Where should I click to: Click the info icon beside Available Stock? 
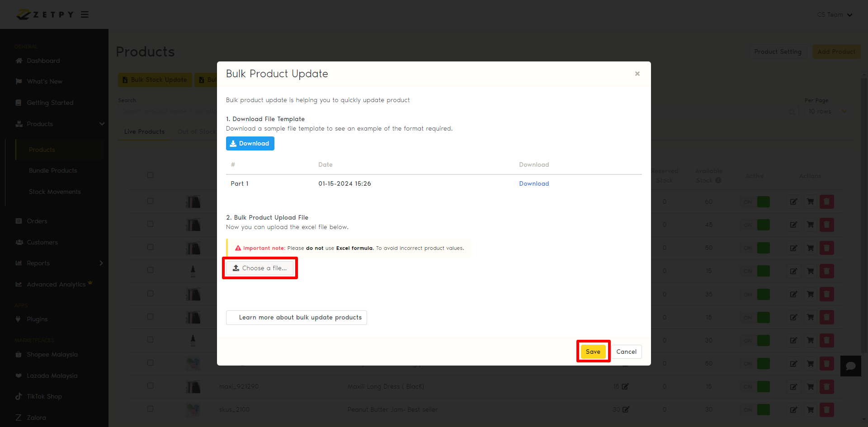[x=718, y=180]
